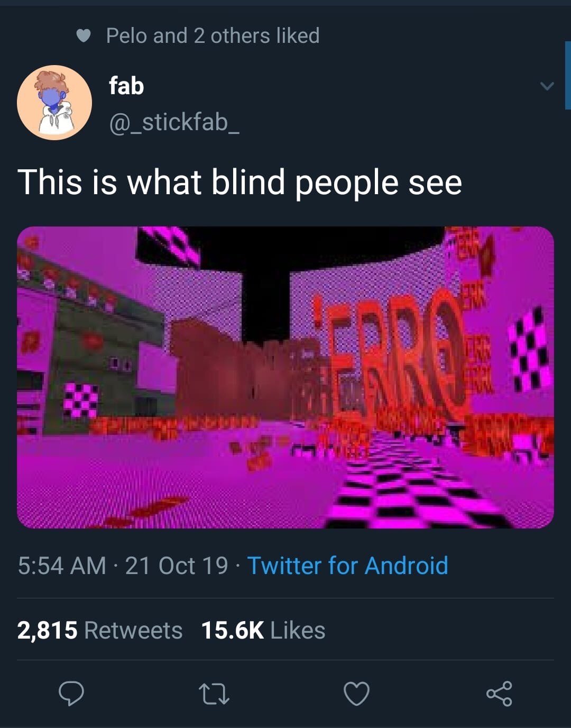
Task: View the 2,815 Retweets list
Action: pos(100,630)
